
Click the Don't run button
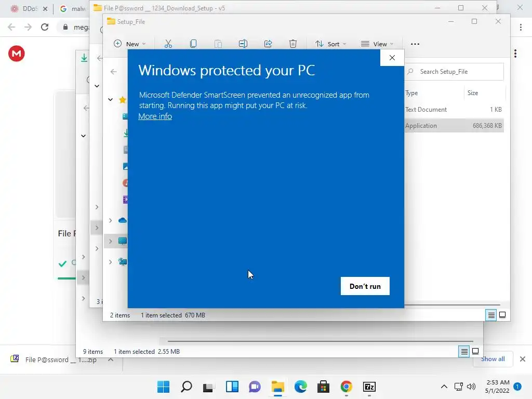(365, 286)
